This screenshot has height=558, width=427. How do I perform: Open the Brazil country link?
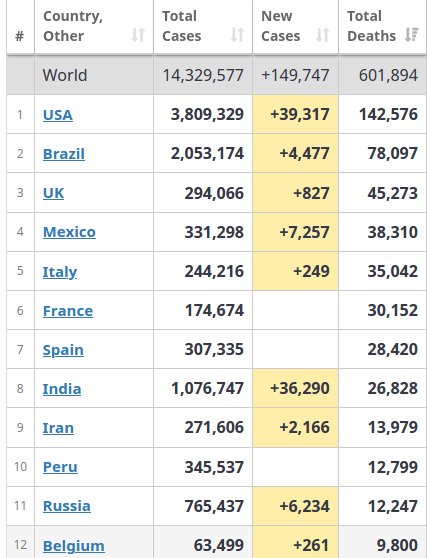64,154
